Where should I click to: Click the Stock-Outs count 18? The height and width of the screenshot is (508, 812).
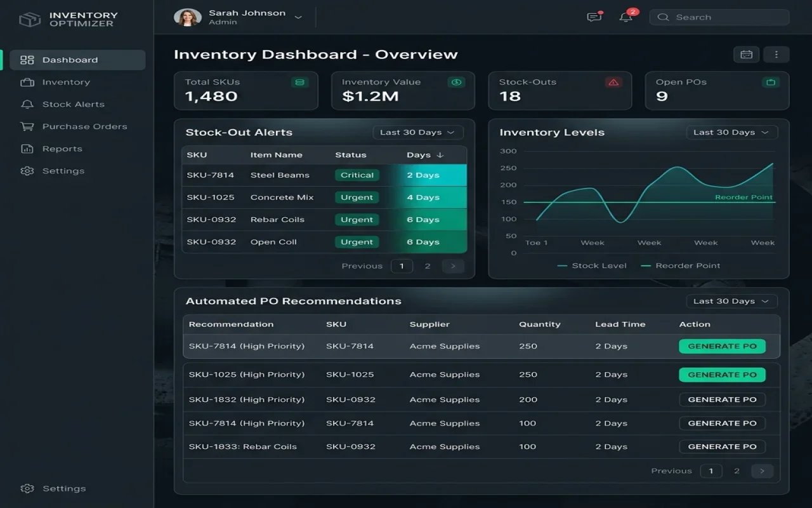(510, 97)
